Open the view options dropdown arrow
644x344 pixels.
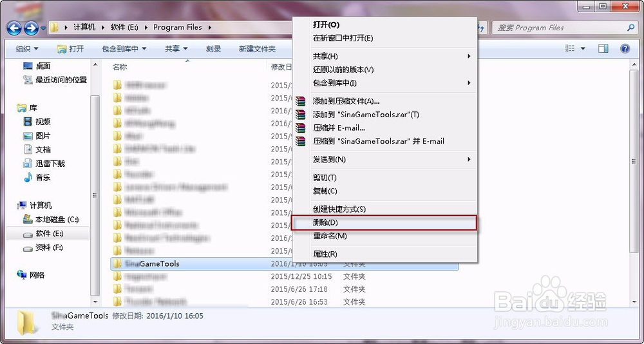click(583, 49)
